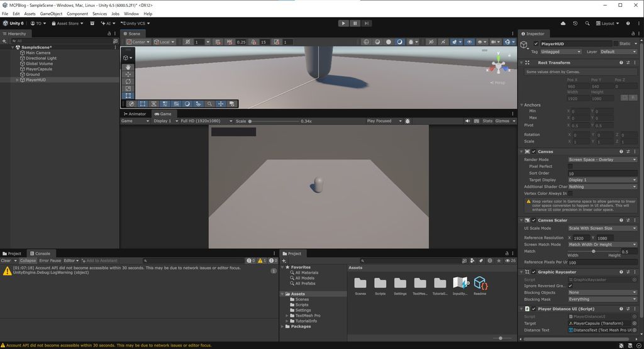Disable Graphic Raycaster component checkbox
The height and width of the screenshot is (349, 644).
pyautogui.click(x=534, y=272)
